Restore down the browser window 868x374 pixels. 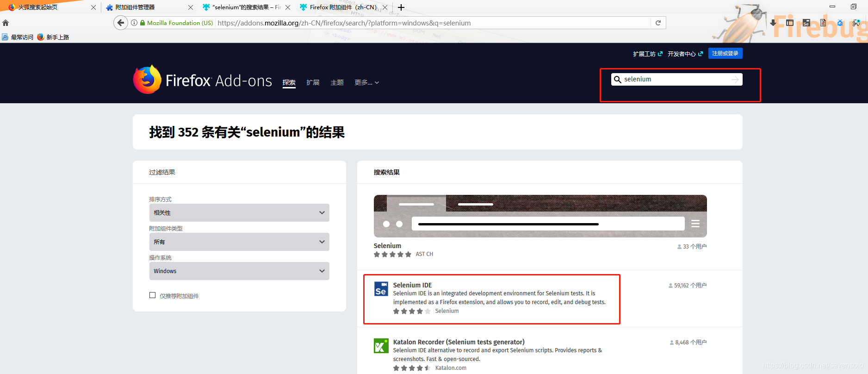coord(854,6)
